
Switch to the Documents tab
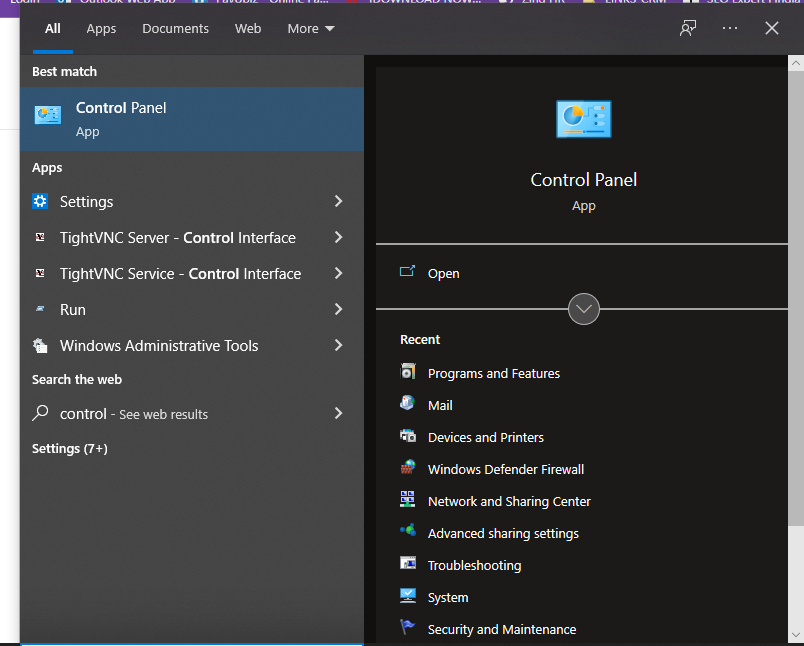[x=175, y=29]
